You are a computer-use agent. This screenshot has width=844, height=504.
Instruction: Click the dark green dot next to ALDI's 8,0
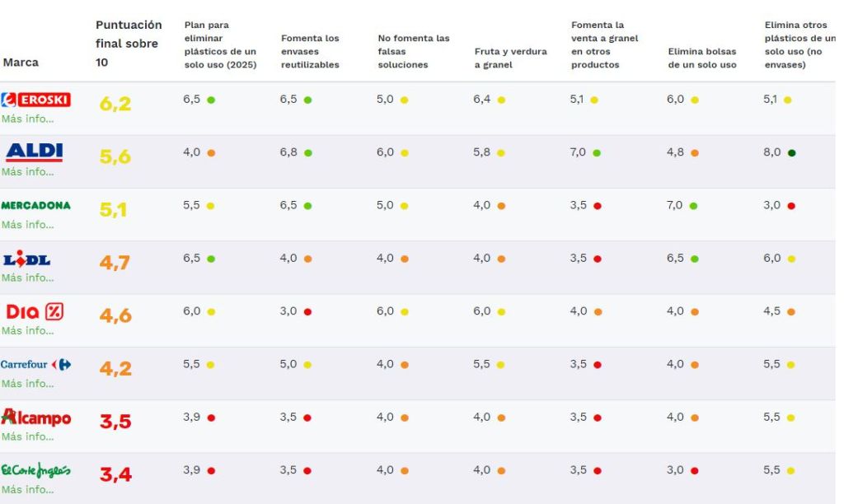click(x=792, y=152)
